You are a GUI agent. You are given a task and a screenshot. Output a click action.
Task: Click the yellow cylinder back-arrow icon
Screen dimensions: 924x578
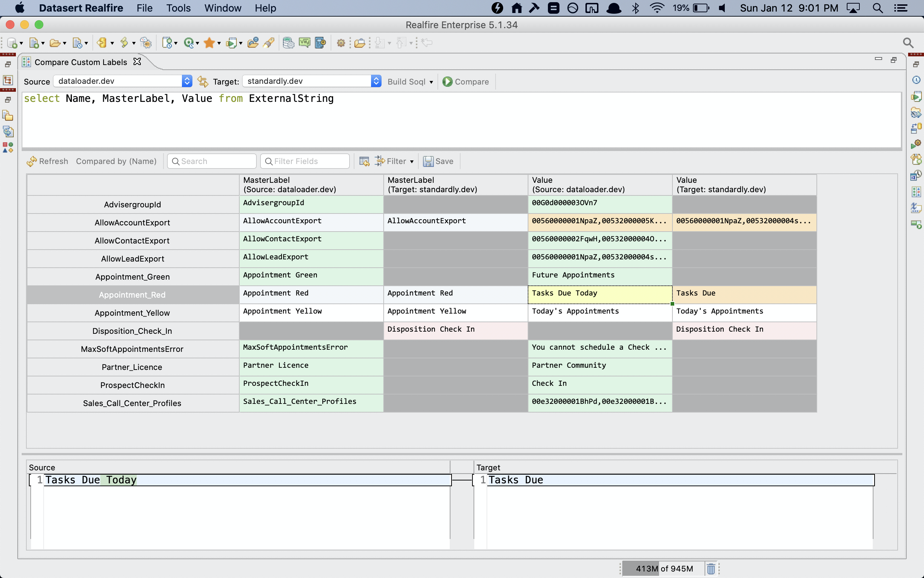[x=101, y=42]
